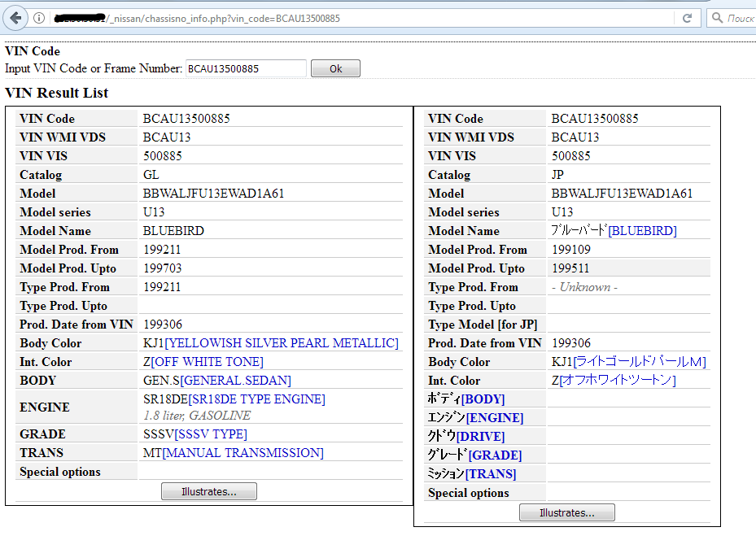Click the [BLUEBIRD] name in JP panel

coord(642,231)
